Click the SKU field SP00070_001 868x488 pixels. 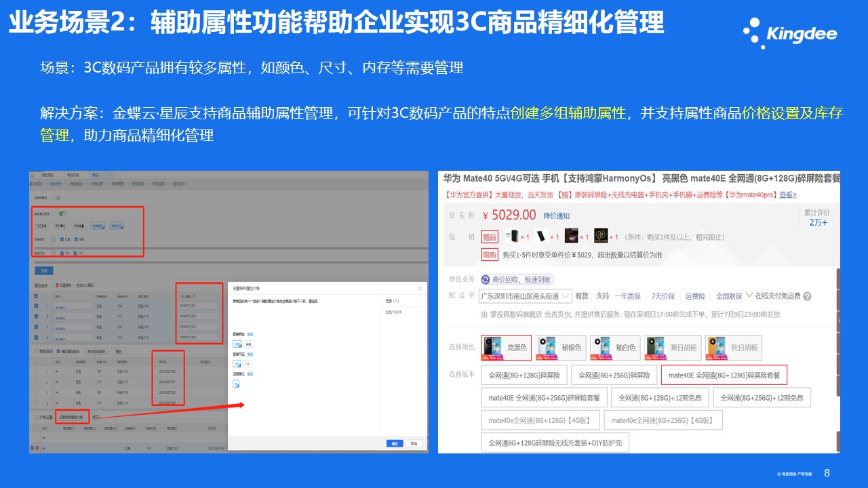(197, 306)
